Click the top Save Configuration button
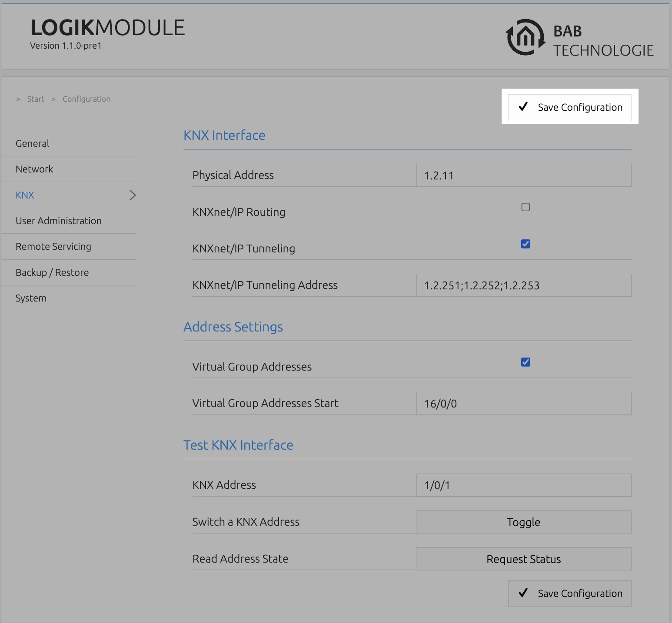Viewport: 672px width, 623px height. pos(570,107)
